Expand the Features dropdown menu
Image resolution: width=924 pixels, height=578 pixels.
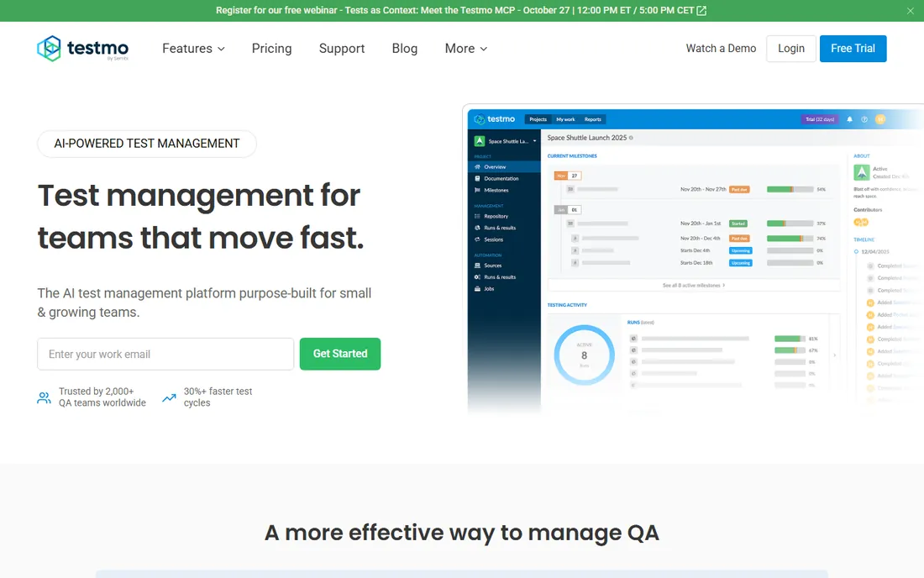pos(193,49)
